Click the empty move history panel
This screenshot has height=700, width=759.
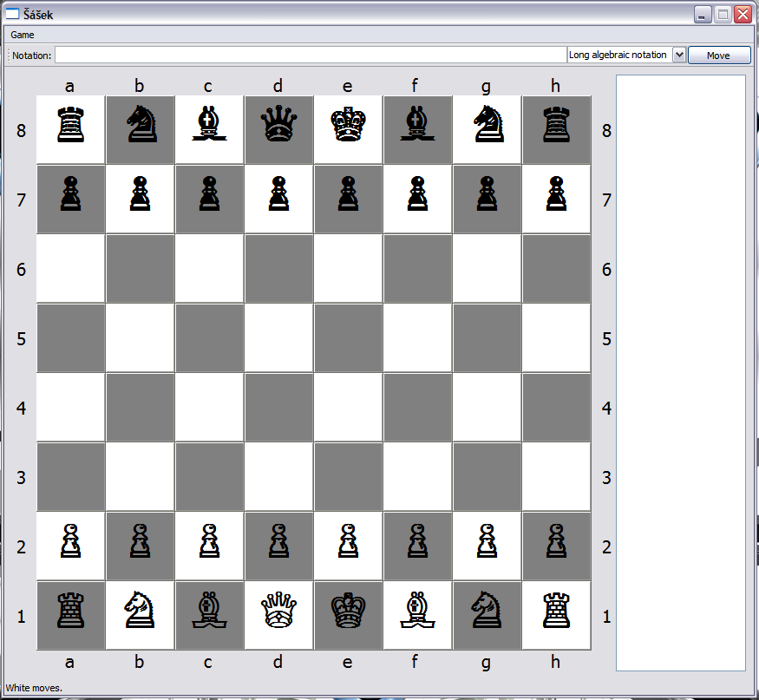click(x=681, y=373)
